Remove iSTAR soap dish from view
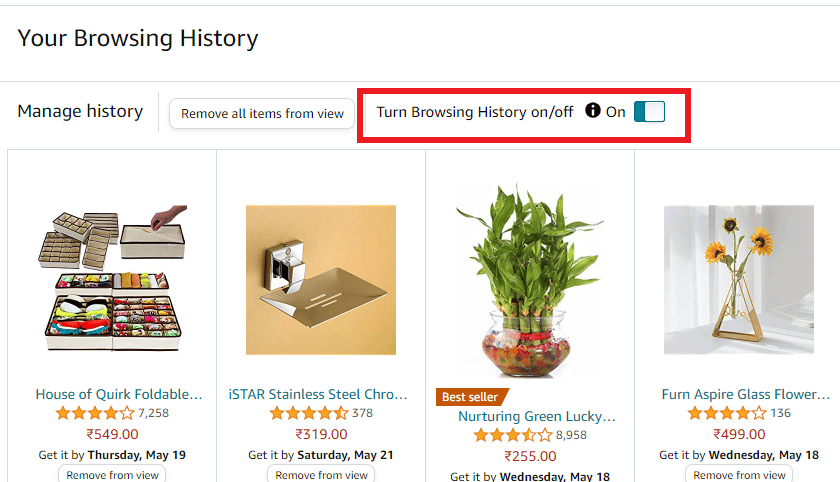840x482 pixels. [x=321, y=475]
